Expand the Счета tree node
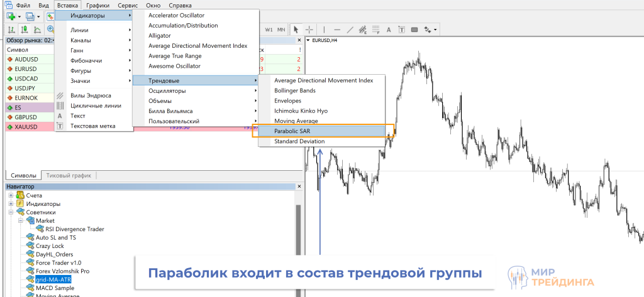This screenshot has width=644, height=297. click(x=11, y=195)
